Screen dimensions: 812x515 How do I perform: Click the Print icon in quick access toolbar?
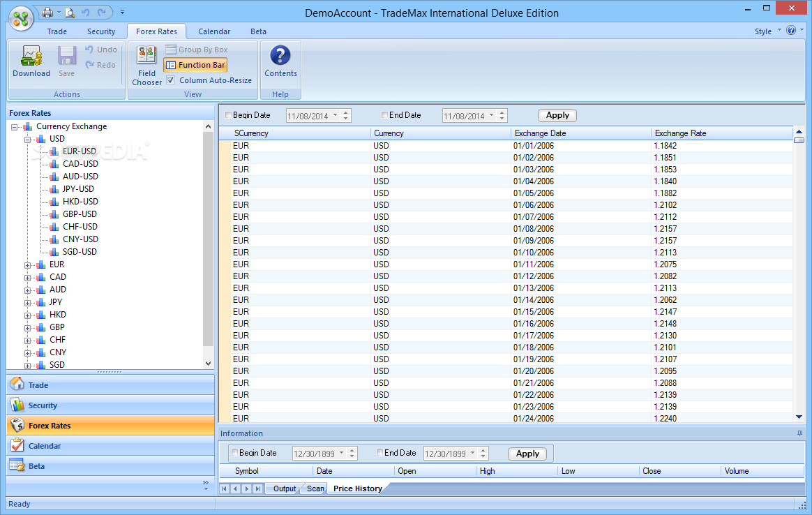[47, 12]
